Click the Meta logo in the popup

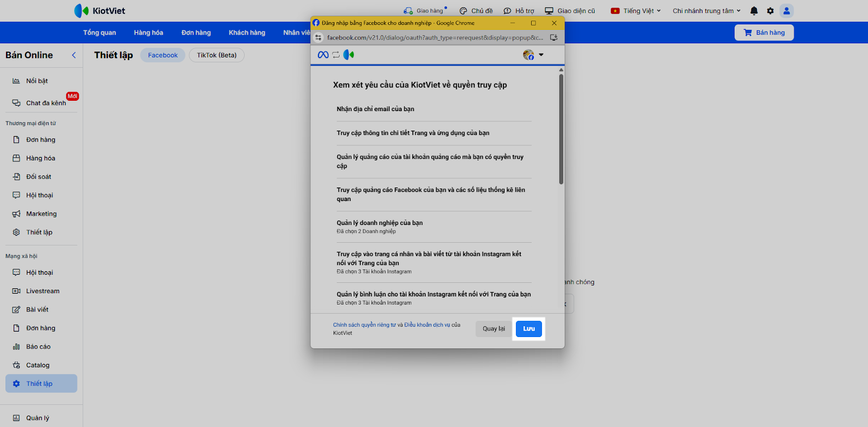pos(323,55)
